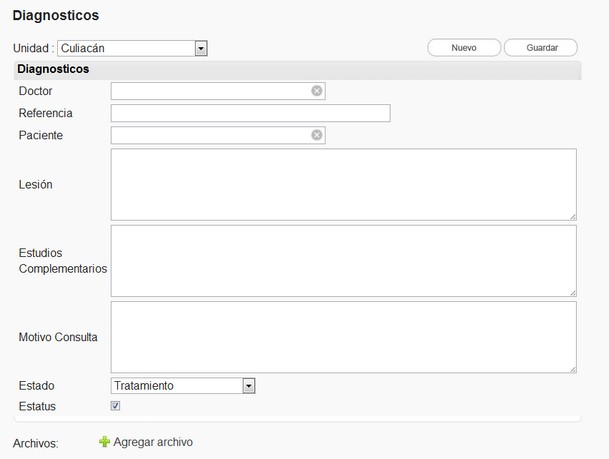
Task: Click the Motivo Consulta textarea resize grip
Action: coord(572,368)
